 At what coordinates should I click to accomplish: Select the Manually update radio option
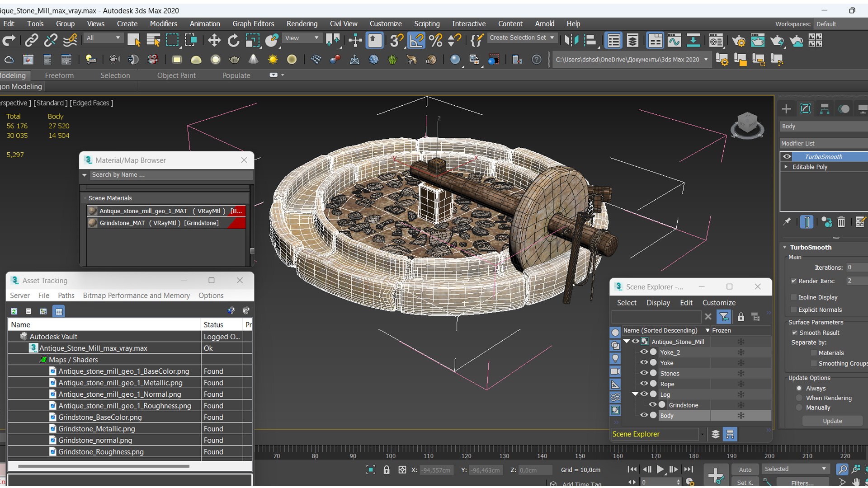(x=799, y=408)
